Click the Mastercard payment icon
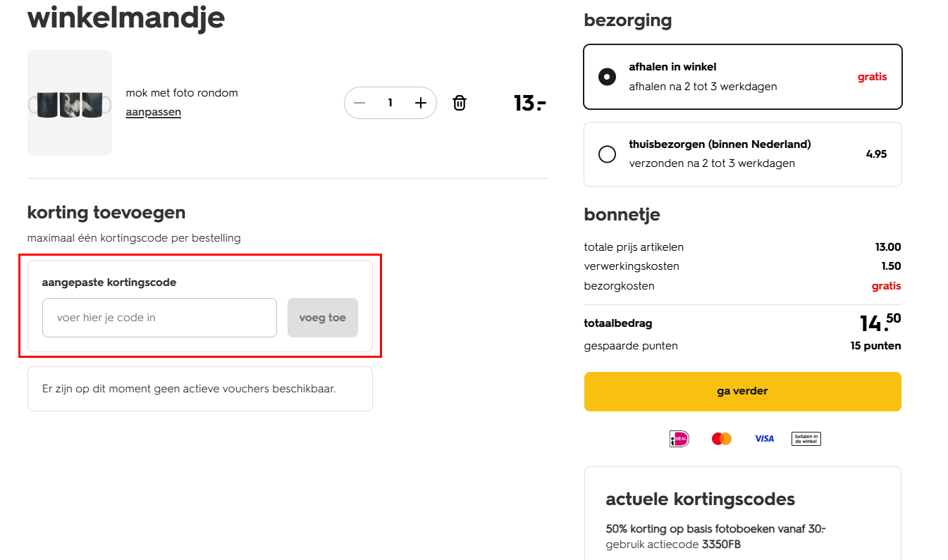Image resolution: width=948 pixels, height=560 pixels. [x=721, y=438]
